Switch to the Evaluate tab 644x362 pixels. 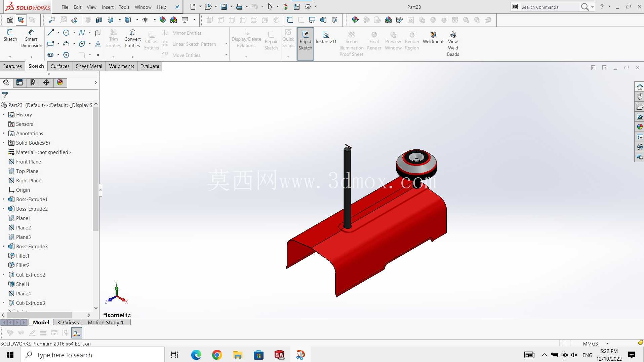(150, 66)
